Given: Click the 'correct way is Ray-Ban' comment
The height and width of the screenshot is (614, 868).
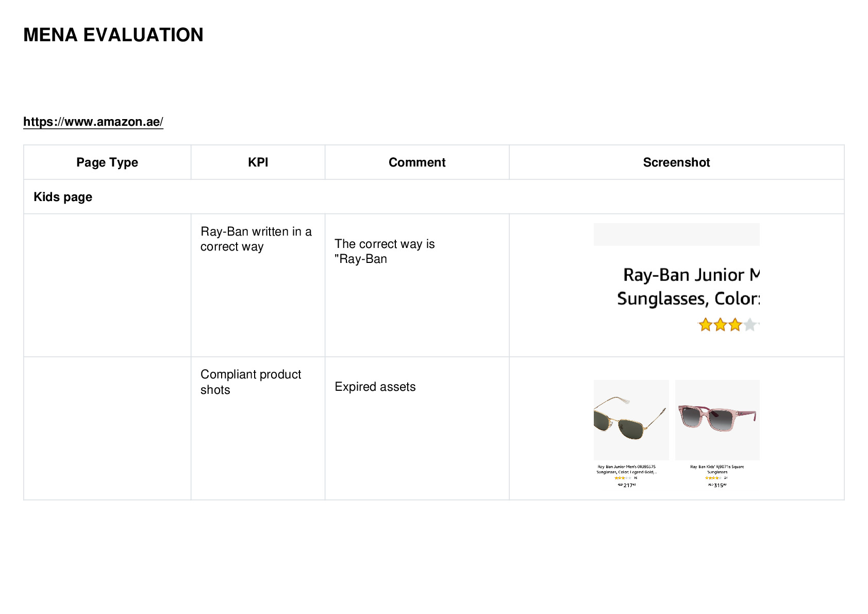Looking at the screenshot, I should click(x=385, y=251).
